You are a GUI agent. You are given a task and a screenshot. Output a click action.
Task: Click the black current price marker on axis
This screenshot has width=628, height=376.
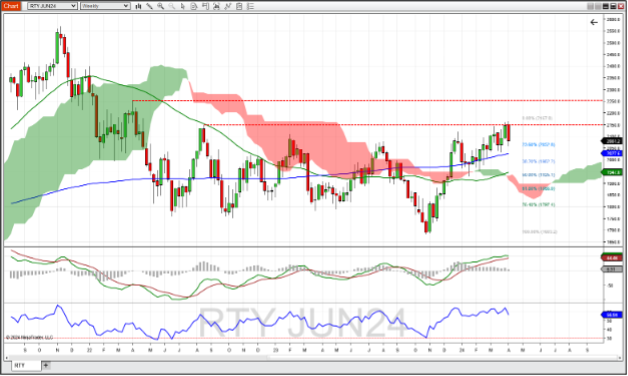click(x=612, y=141)
